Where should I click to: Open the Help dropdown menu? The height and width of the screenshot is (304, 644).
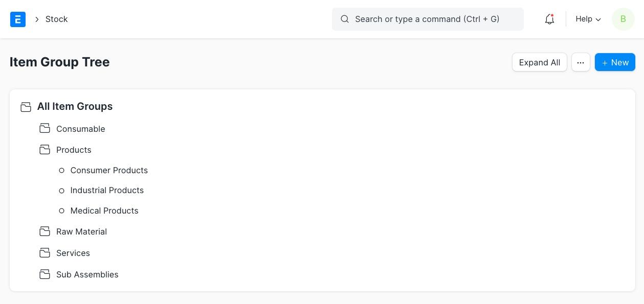(x=588, y=19)
